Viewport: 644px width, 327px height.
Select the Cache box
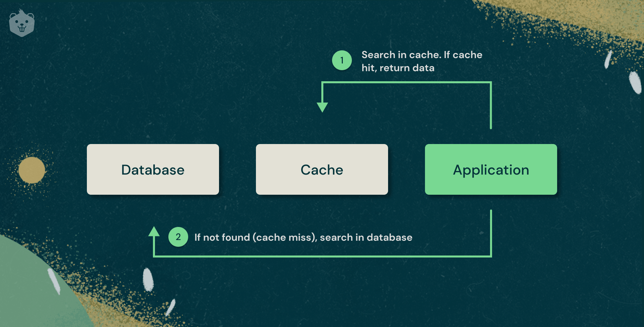pyautogui.click(x=322, y=170)
